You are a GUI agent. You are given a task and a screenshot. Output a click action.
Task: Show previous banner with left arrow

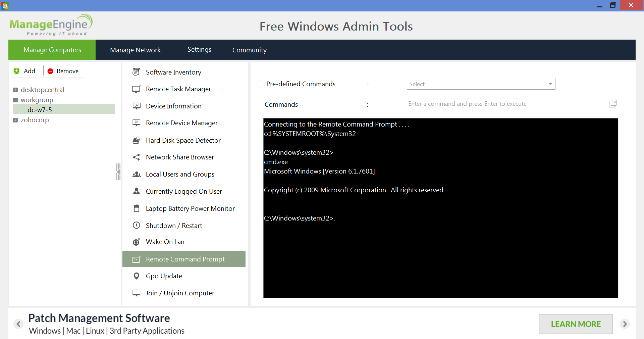[18, 324]
